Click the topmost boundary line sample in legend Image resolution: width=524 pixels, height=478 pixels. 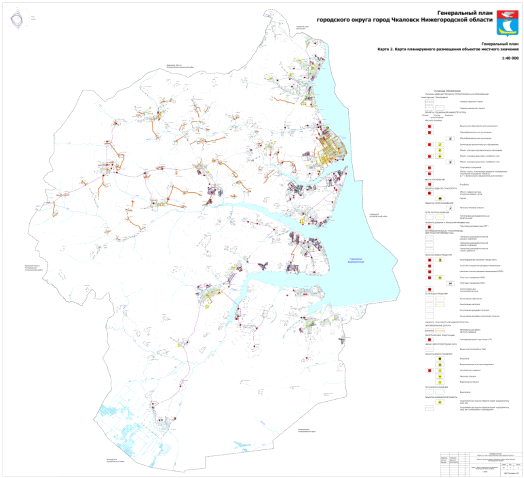429,101
